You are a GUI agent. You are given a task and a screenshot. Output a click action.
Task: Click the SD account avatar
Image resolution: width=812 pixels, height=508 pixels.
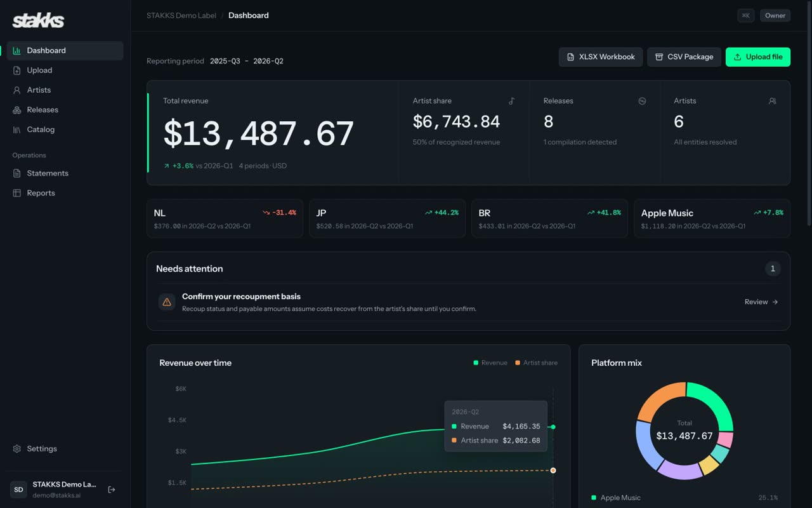(x=18, y=490)
